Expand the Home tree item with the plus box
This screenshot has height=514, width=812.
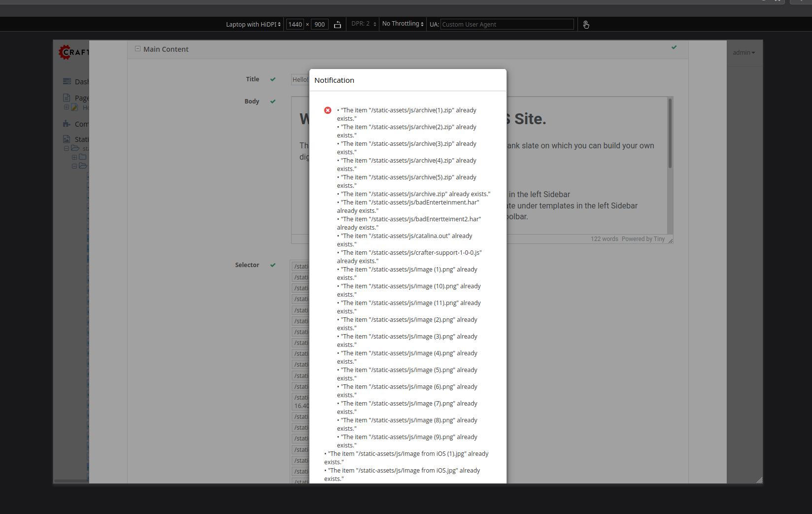click(x=66, y=107)
